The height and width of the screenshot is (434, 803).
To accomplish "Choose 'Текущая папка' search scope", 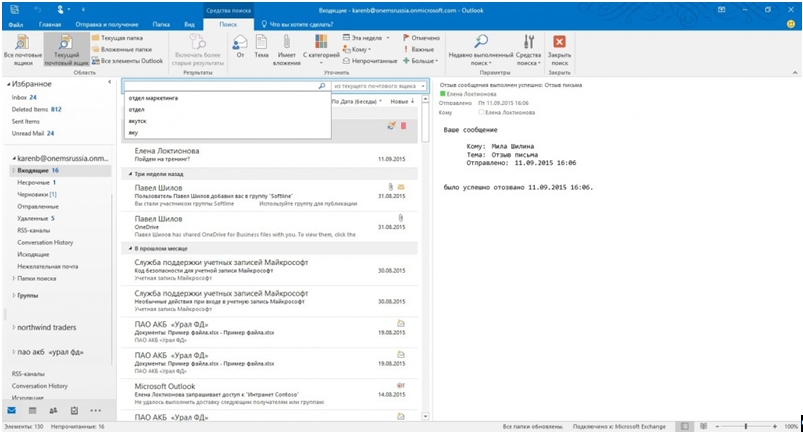I will point(117,38).
